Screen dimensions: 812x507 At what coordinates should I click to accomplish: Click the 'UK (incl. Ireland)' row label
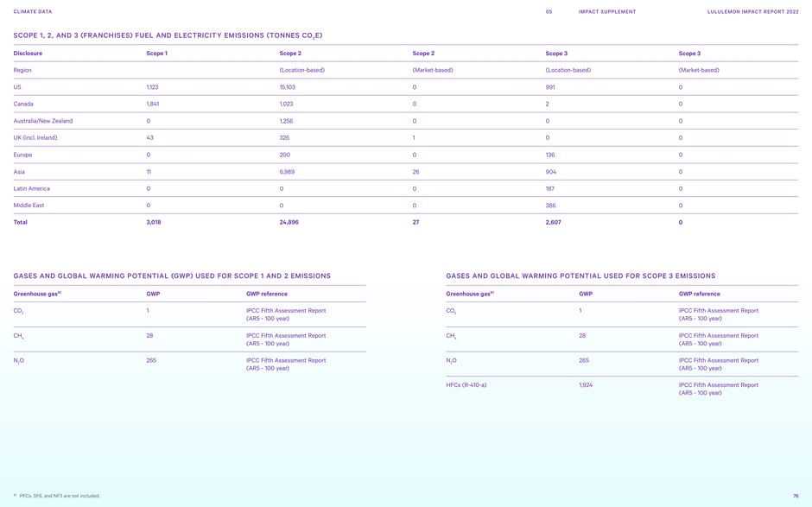(x=35, y=137)
